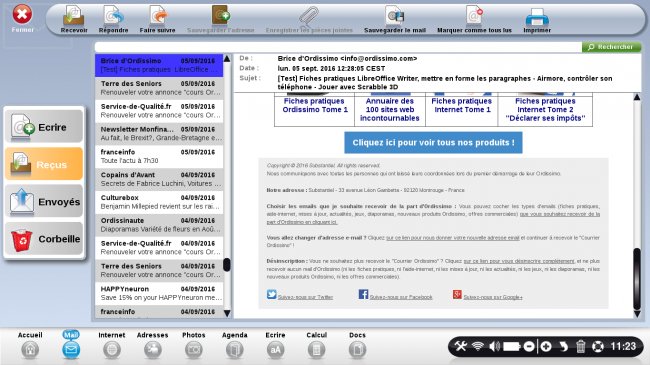Click the Sauvegarder le mail icon
The image size is (650, 365).
click(x=395, y=19)
